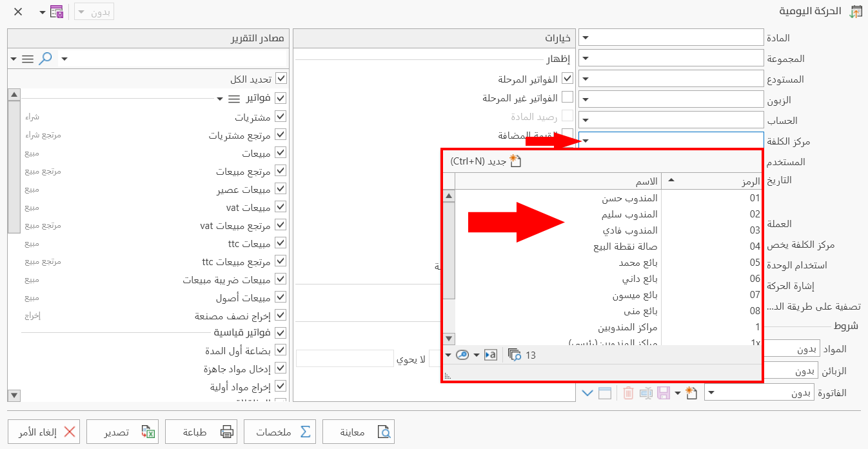Open the hamburger list icon beside the search icon
Viewport: 868px width, 449px height.
(x=28, y=59)
